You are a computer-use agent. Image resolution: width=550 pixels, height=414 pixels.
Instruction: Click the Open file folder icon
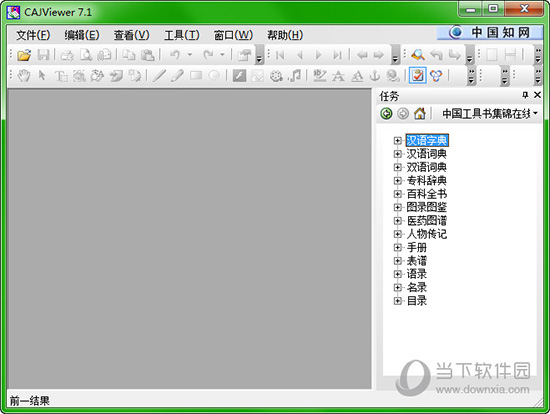24,55
